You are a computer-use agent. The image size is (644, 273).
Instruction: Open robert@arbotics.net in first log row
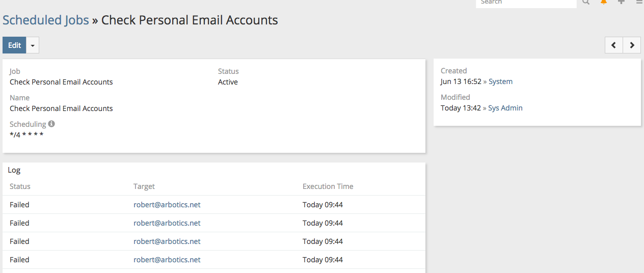click(x=167, y=205)
